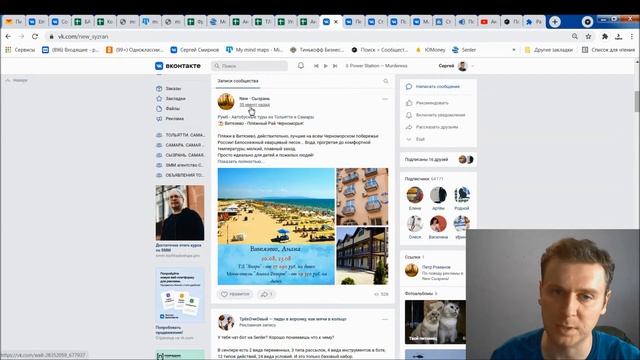This screenshot has width=640, height=360.
Task: Click Показать полностью to expand the post
Action: (240, 162)
